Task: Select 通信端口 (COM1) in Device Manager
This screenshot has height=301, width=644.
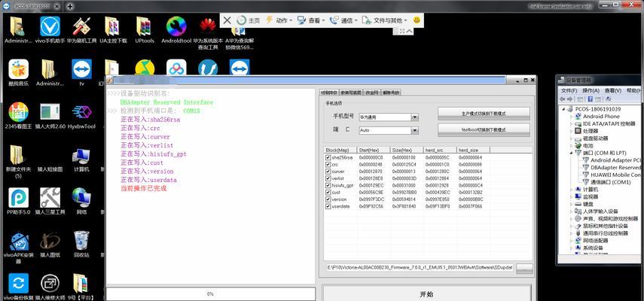Action: [x=606, y=182]
